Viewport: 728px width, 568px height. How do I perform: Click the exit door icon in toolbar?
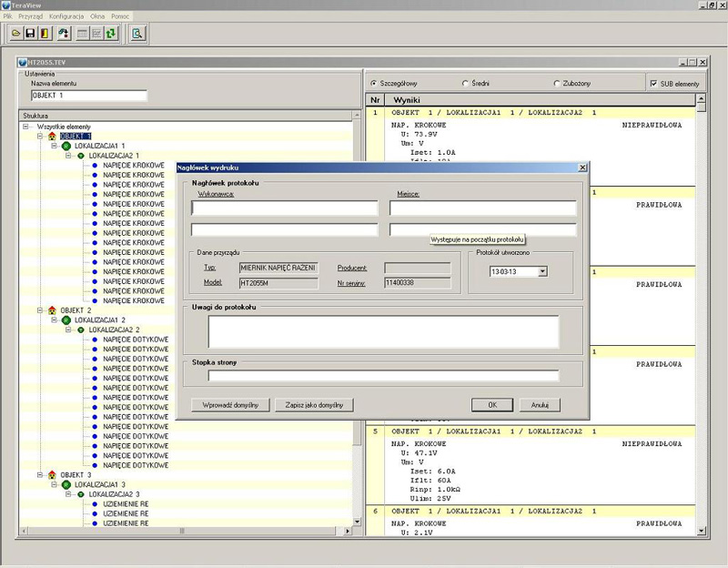click(x=44, y=34)
